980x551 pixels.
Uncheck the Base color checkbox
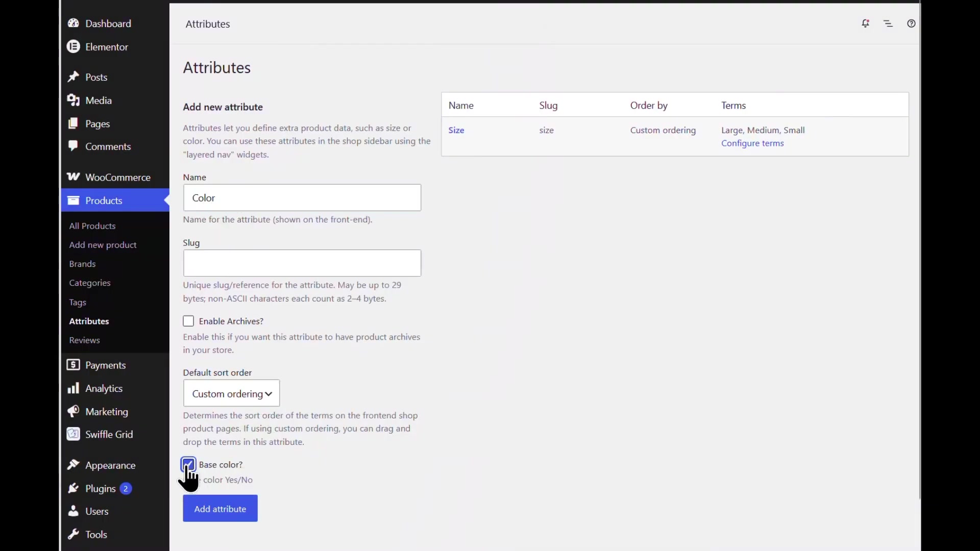188,464
